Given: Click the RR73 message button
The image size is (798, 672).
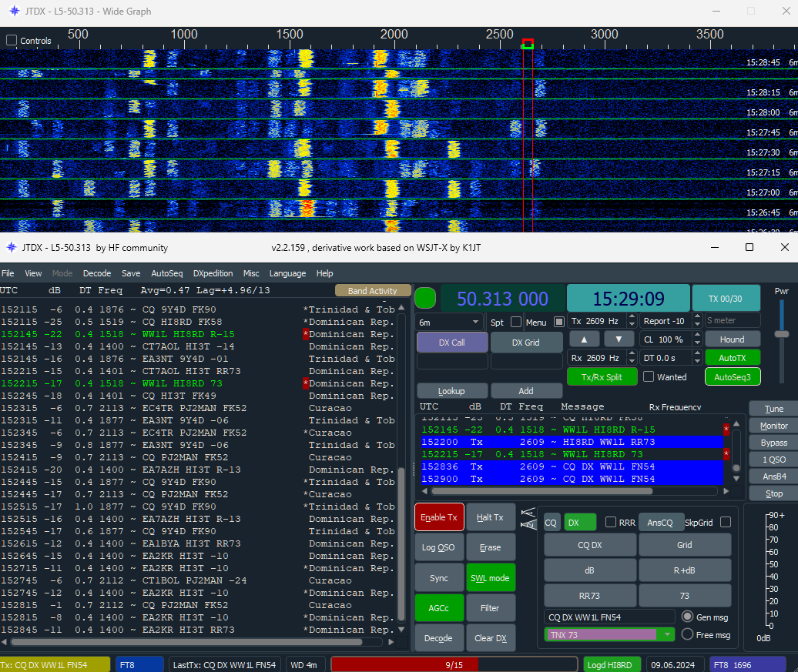Looking at the screenshot, I should (590, 596).
